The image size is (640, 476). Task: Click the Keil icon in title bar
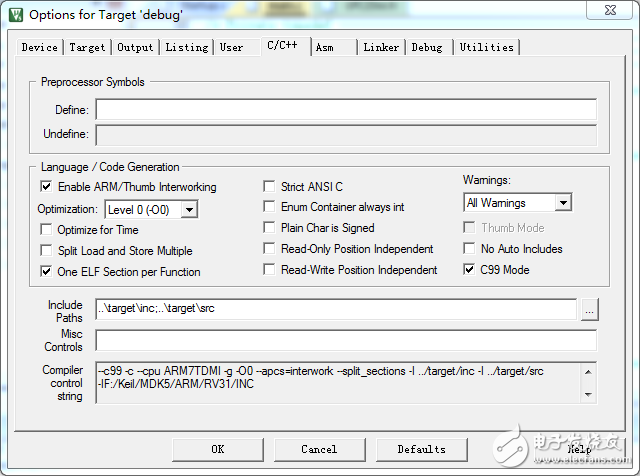(14, 14)
